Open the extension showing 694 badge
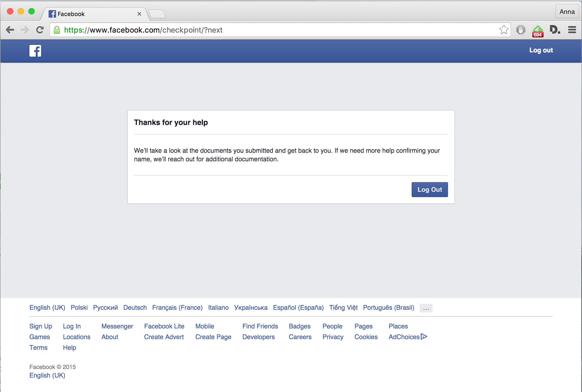Viewport: 582px width, 392px height. point(537,30)
